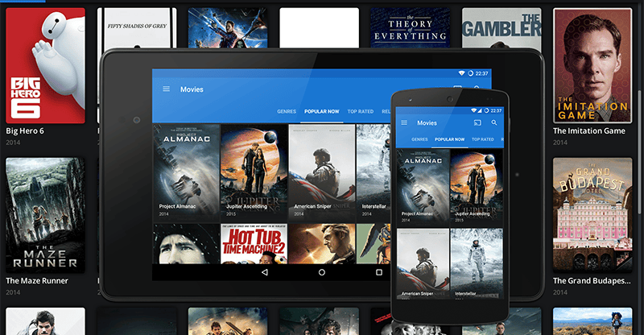The image size is (644, 335).
Task: Click the 'The Imitation Game' title text
Action: click(589, 130)
